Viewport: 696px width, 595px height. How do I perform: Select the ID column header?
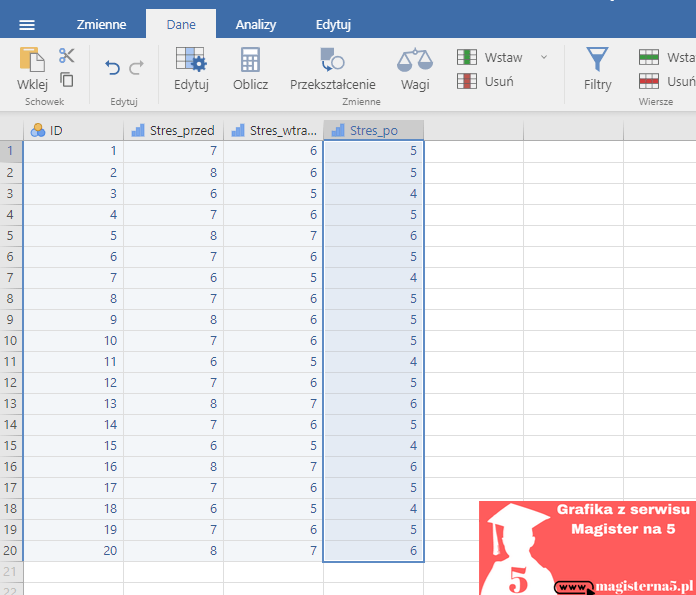coord(73,130)
